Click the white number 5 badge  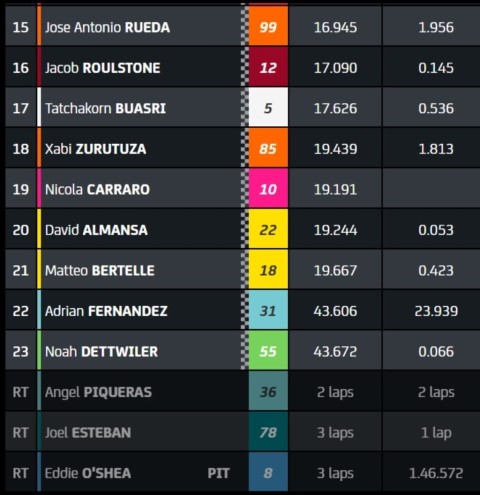click(x=268, y=107)
